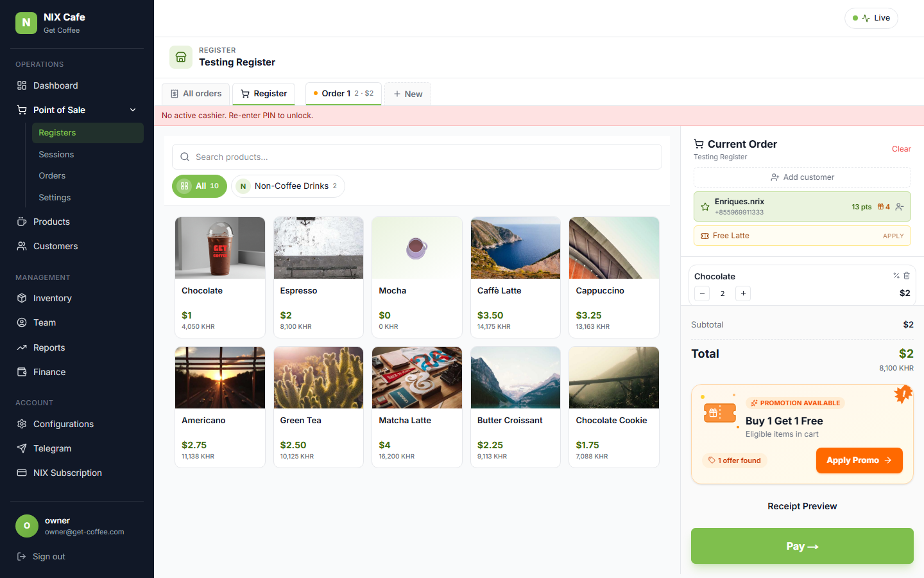Focus the Search products field
The image size is (924, 578).
[417, 157]
